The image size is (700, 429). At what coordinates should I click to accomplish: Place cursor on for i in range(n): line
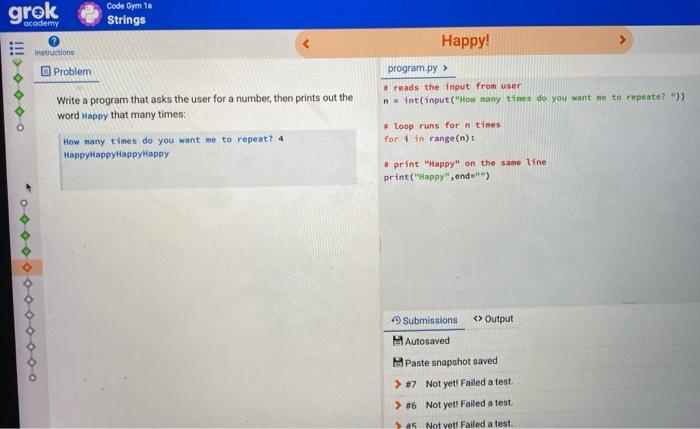click(429, 138)
